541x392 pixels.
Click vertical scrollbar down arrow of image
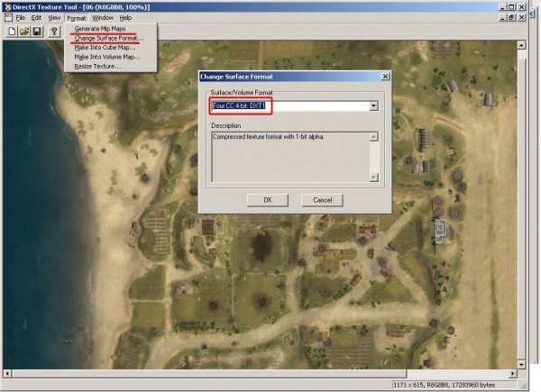[521, 364]
